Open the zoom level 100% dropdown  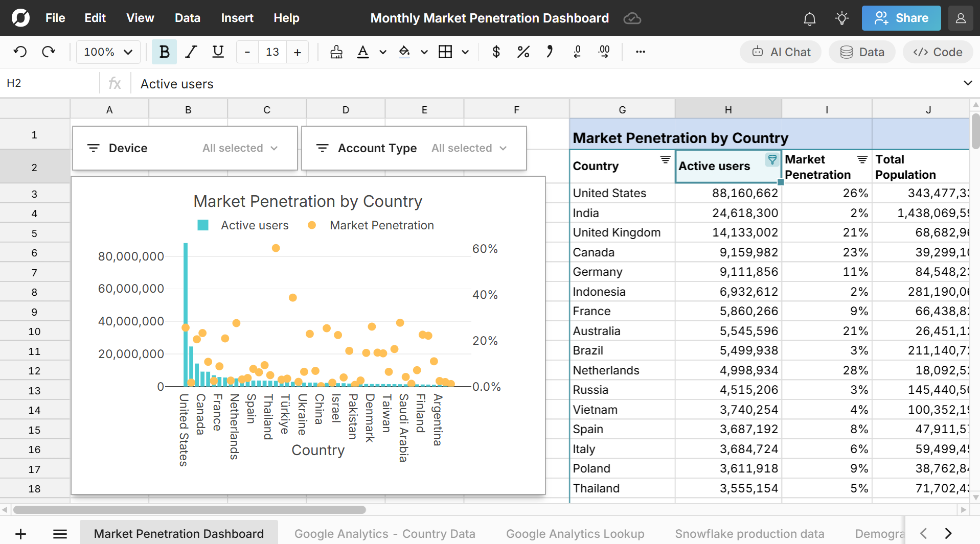[x=108, y=52]
